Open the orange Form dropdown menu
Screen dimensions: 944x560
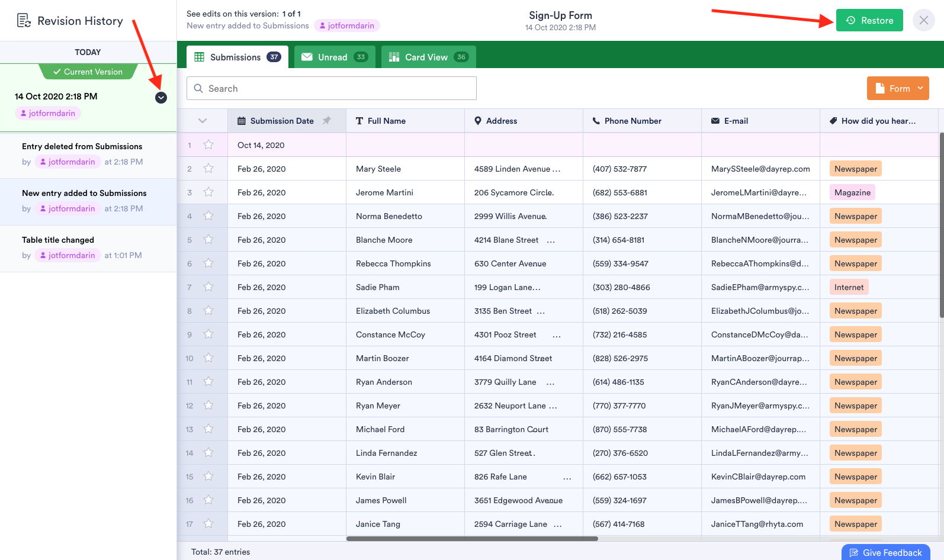click(x=898, y=88)
